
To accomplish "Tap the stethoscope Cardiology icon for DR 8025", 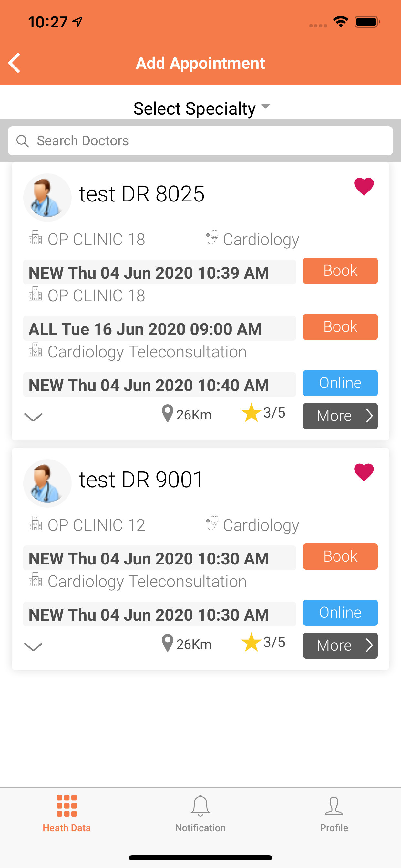I will pos(212,238).
